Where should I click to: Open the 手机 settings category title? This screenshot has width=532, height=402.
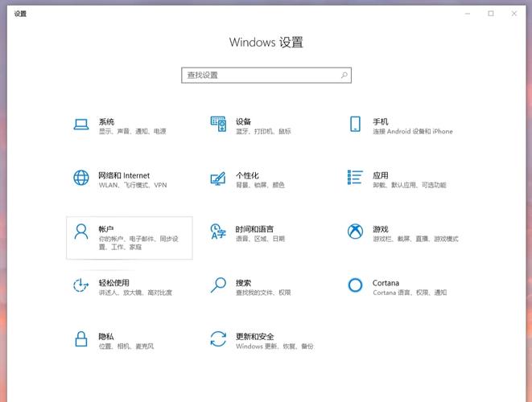[381, 121]
